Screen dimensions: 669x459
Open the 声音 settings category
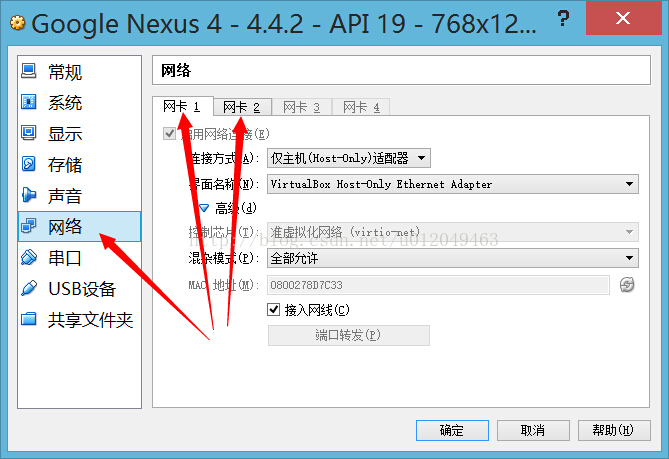(79, 196)
